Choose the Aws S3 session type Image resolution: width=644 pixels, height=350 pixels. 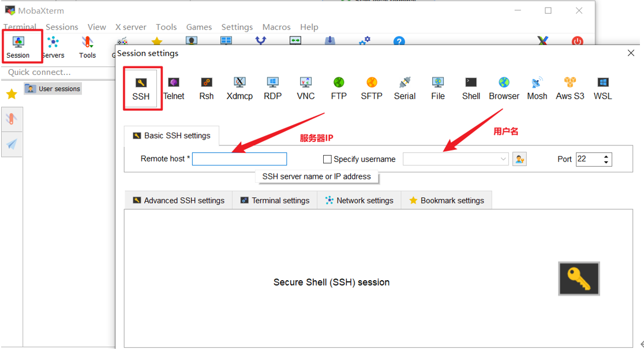click(x=570, y=88)
